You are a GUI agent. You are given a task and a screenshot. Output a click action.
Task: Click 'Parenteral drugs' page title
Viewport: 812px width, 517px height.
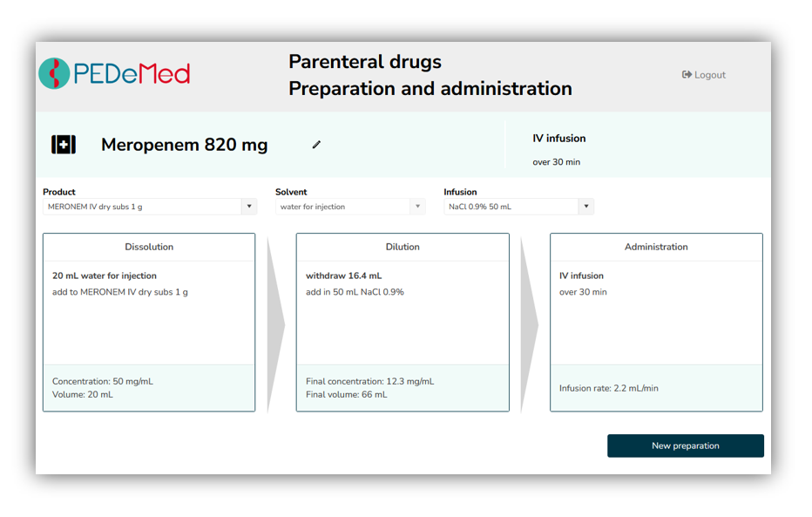point(365,62)
